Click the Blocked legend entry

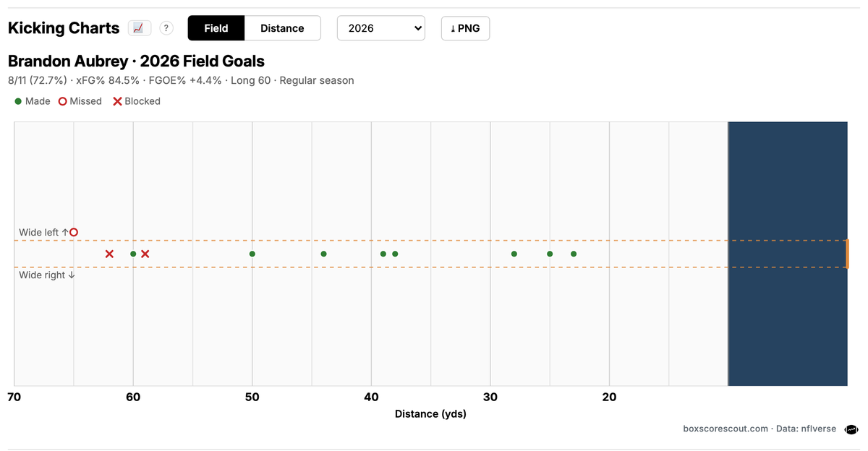pyautogui.click(x=137, y=101)
